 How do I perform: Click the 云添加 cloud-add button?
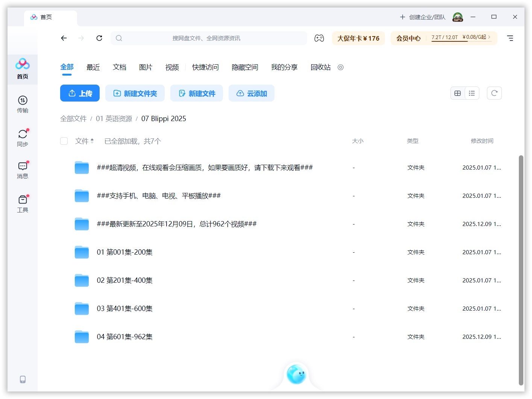point(251,93)
